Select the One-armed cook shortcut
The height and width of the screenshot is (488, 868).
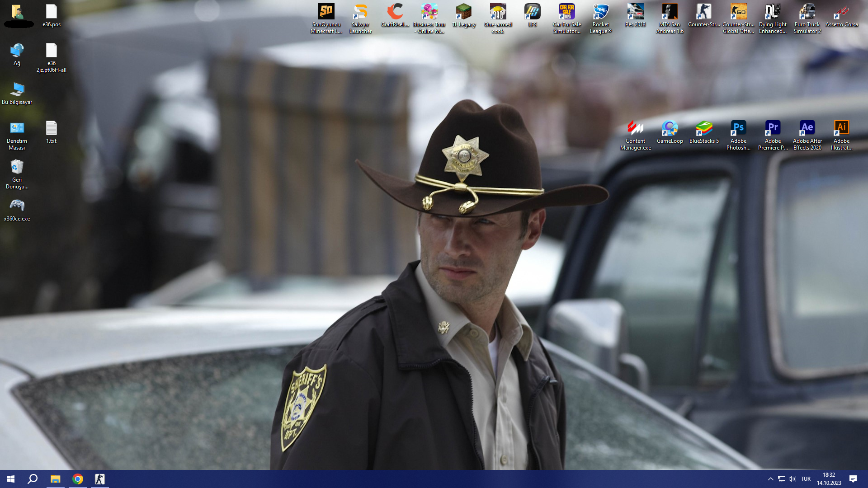pyautogui.click(x=498, y=19)
